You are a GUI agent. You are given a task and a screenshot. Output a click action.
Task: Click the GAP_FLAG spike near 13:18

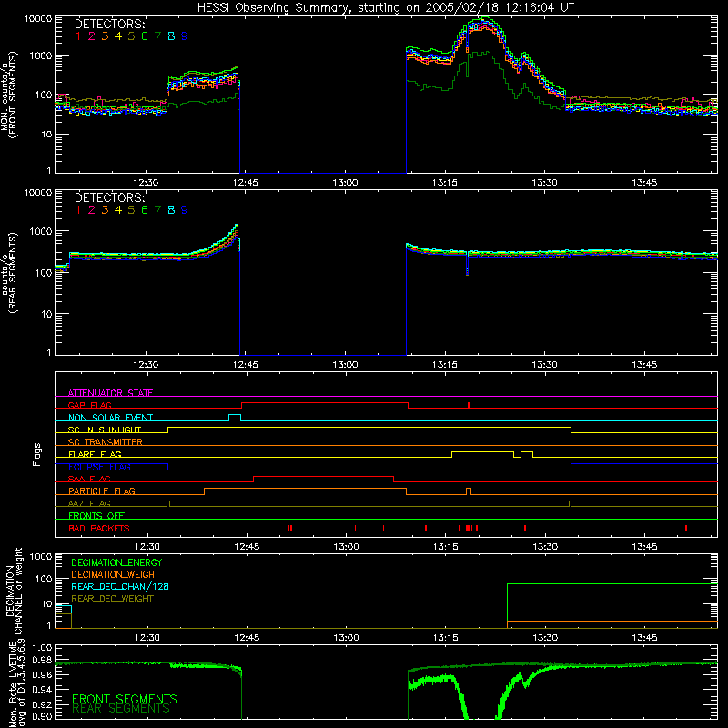click(469, 405)
